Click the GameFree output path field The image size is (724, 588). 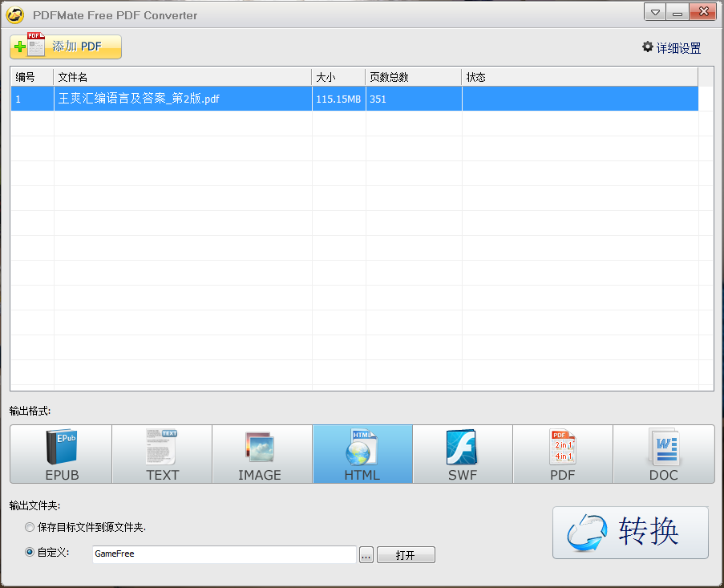224,554
